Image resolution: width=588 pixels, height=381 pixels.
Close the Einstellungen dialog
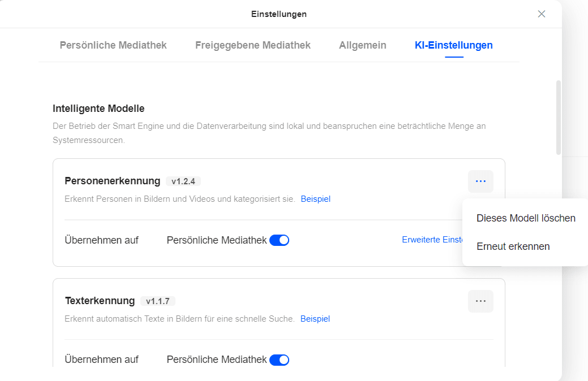(x=541, y=14)
